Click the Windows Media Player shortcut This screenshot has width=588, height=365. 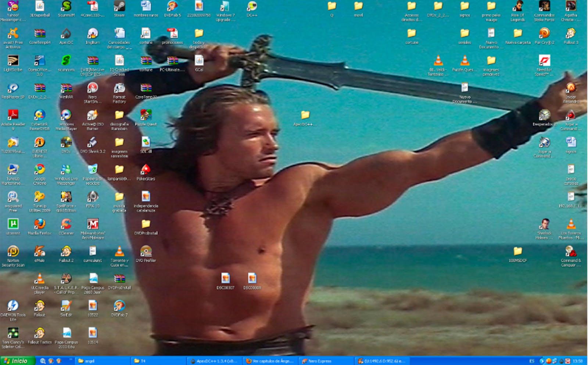(x=66, y=115)
